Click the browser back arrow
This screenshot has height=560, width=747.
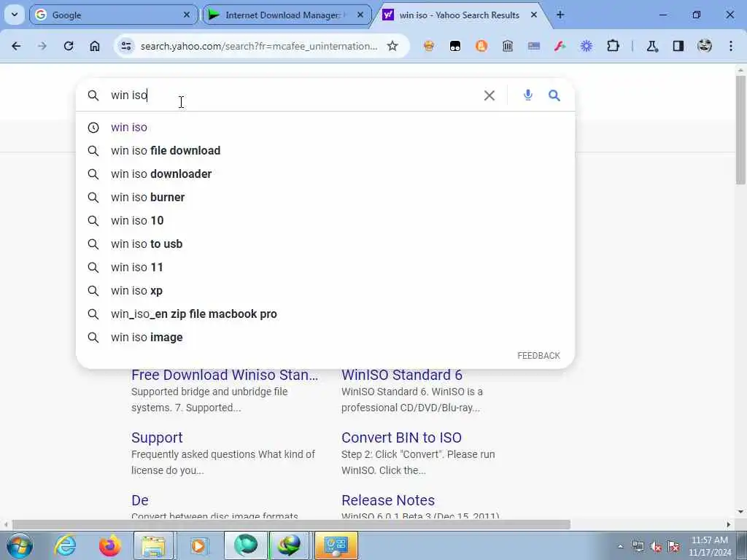(16, 46)
